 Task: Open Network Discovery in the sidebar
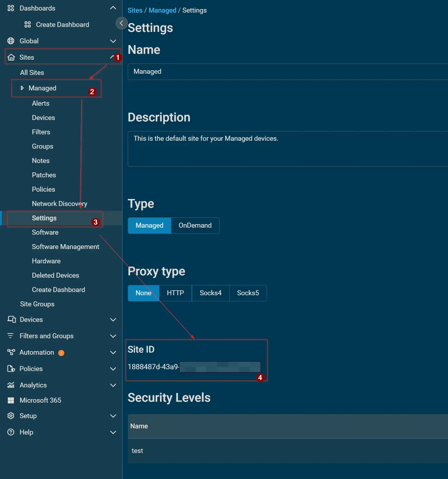pos(59,204)
